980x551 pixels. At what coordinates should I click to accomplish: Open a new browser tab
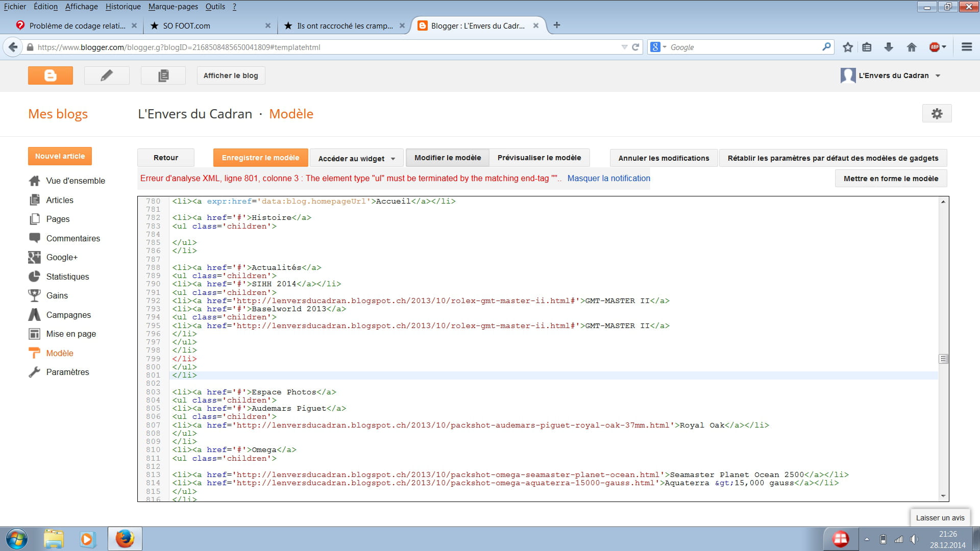coord(557,25)
